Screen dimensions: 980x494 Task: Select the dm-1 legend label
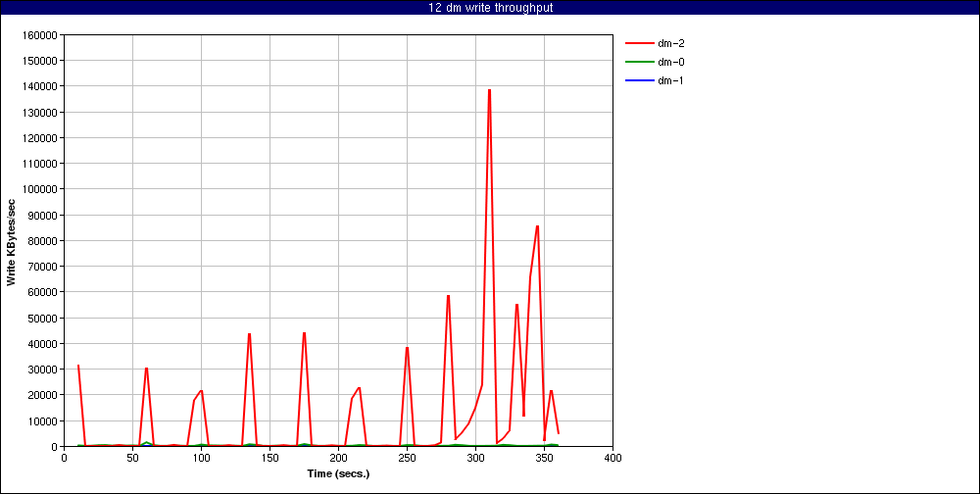pyautogui.click(x=670, y=80)
